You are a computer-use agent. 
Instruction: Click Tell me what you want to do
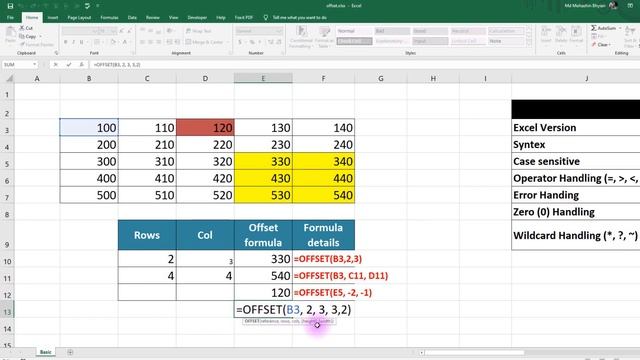pos(300,18)
